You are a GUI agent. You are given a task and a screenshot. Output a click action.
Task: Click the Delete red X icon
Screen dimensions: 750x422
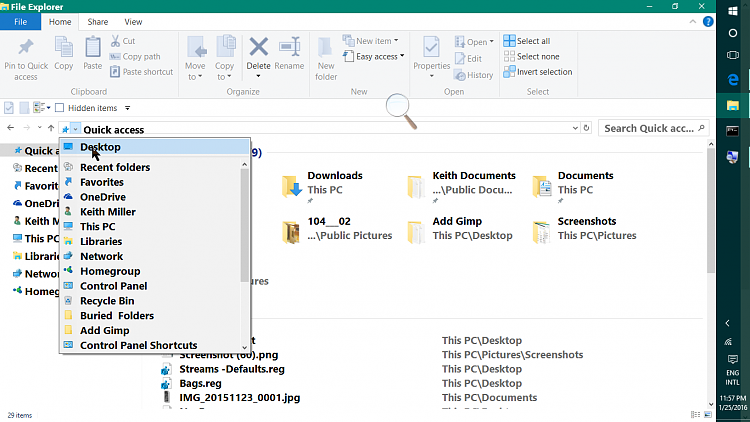click(258, 47)
